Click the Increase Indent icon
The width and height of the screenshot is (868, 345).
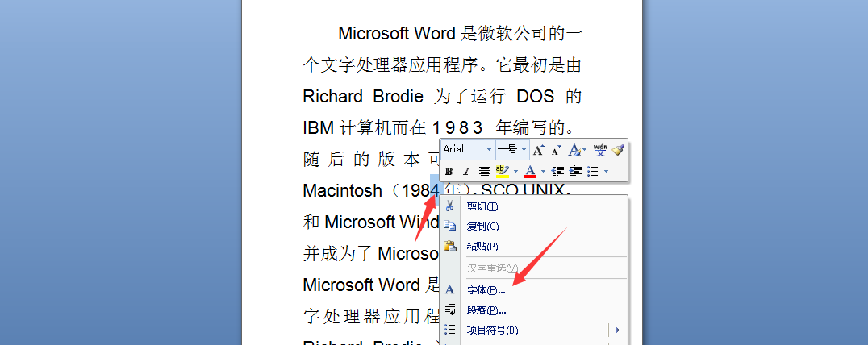(575, 172)
